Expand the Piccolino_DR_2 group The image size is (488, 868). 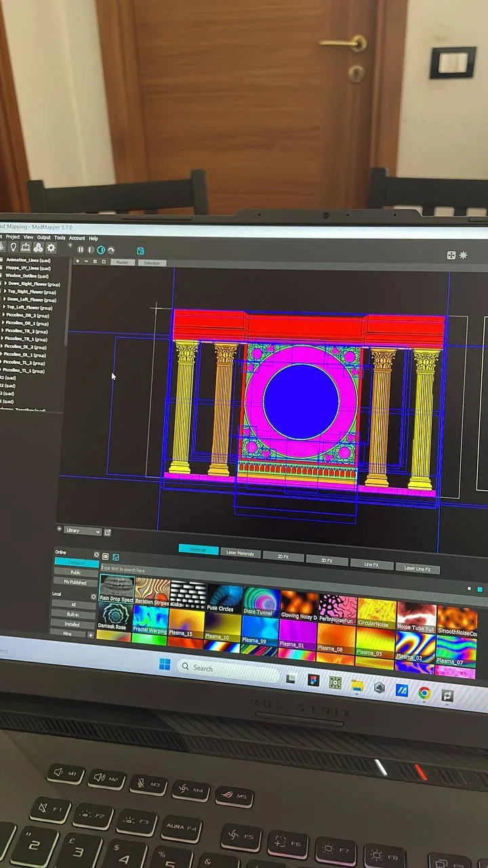(x=3, y=315)
